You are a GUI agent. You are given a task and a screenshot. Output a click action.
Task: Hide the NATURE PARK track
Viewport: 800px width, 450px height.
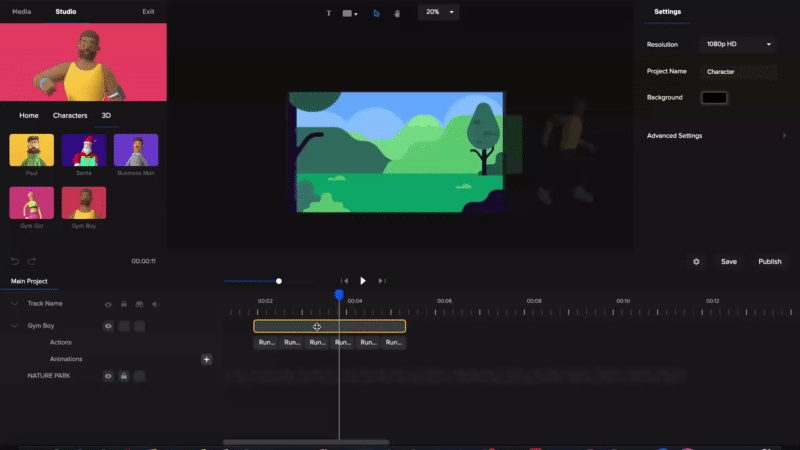pos(108,376)
